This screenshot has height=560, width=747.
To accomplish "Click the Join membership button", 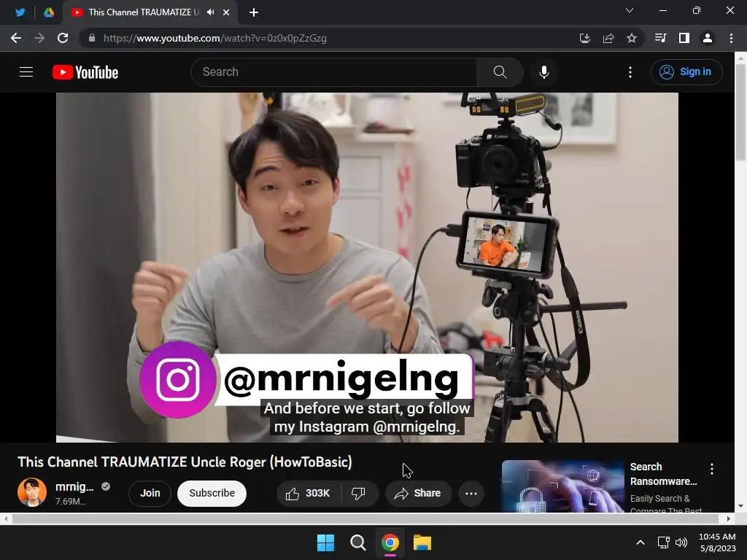I will point(150,493).
